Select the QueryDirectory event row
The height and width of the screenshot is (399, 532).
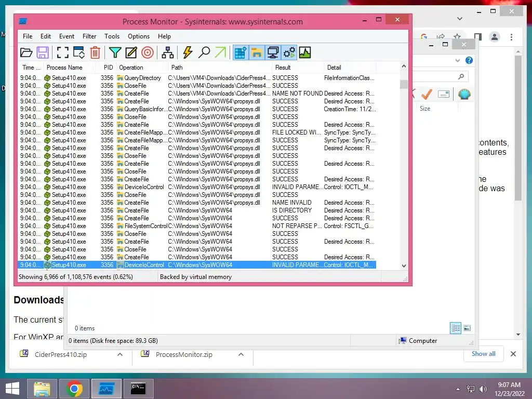[x=197, y=78]
